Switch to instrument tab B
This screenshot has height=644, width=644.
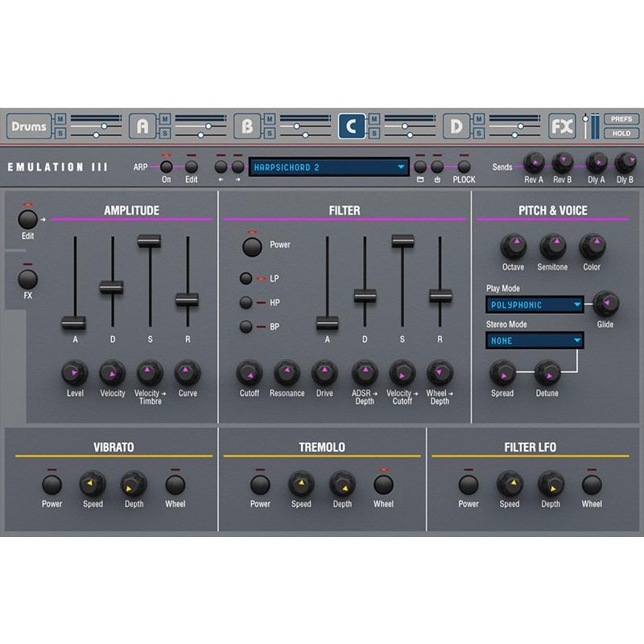click(246, 125)
